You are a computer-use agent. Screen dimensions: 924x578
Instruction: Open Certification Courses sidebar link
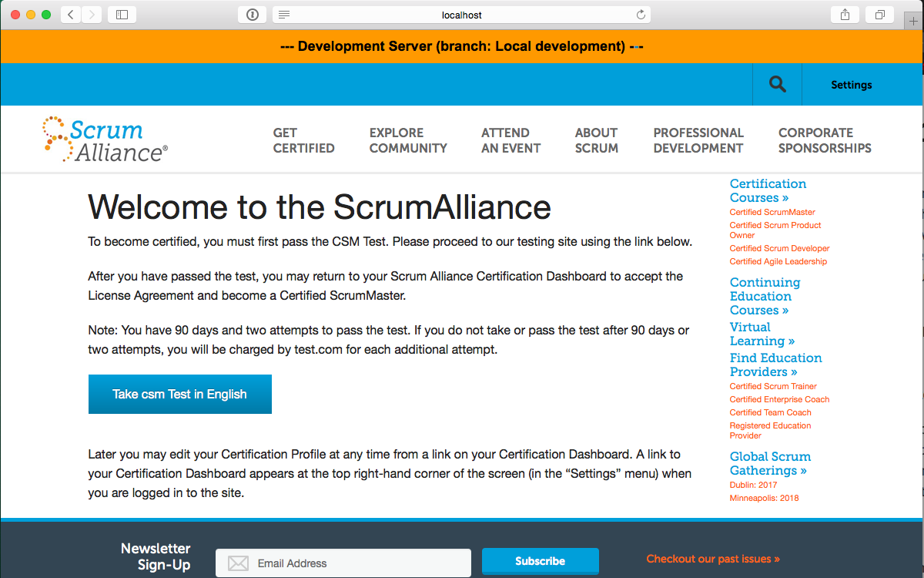click(x=768, y=190)
